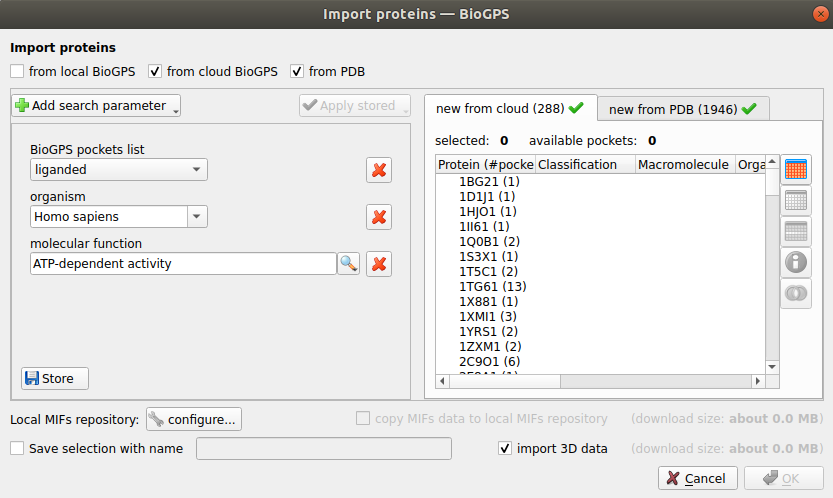Click the overlapping circles icon
The height and width of the screenshot is (498, 833).
tap(796, 293)
